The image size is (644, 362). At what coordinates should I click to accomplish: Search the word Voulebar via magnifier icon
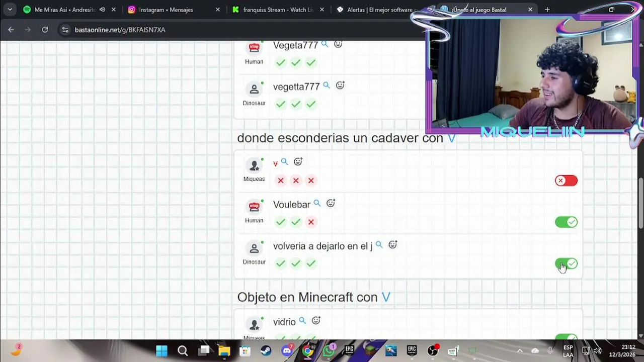coord(317,203)
